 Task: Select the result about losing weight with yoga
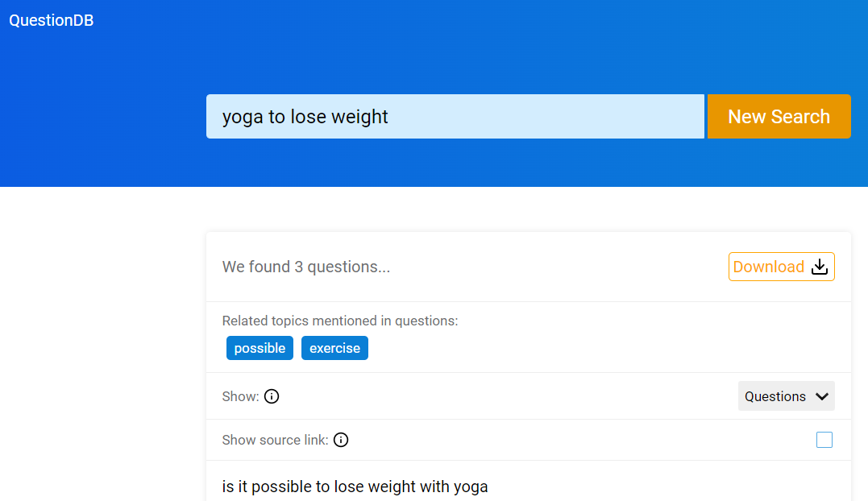[x=355, y=487]
